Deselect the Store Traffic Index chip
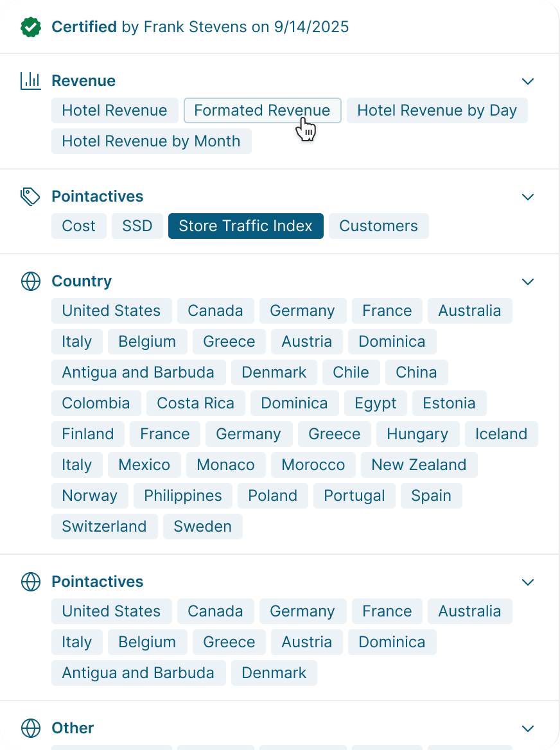Screen dimensions: 560x750 pyautogui.click(x=245, y=226)
